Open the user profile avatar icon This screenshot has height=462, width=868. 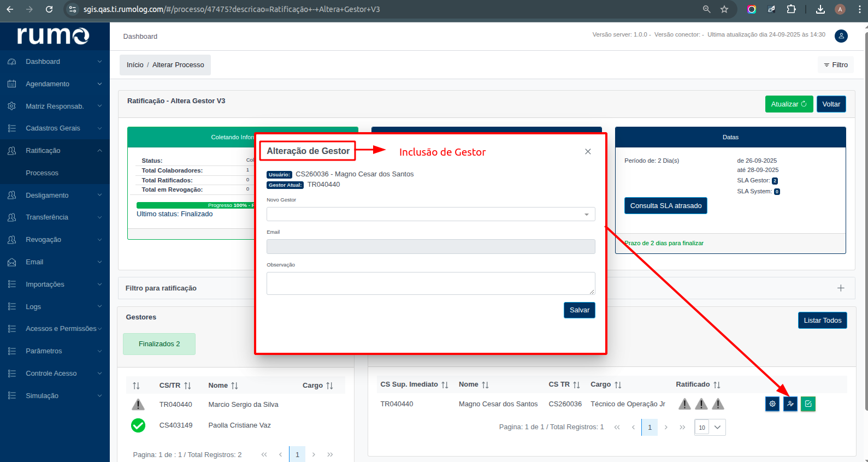click(x=841, y=36)
